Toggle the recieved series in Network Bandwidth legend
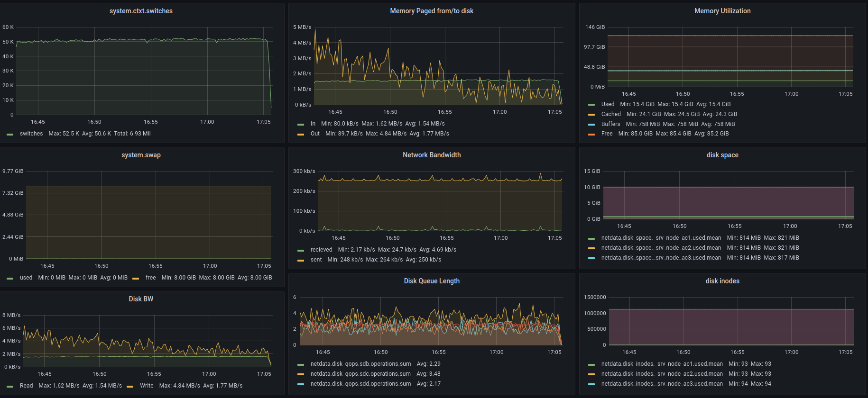Image resolution: width=868 pixels, height=398 pixels. (x=321, y=250)
